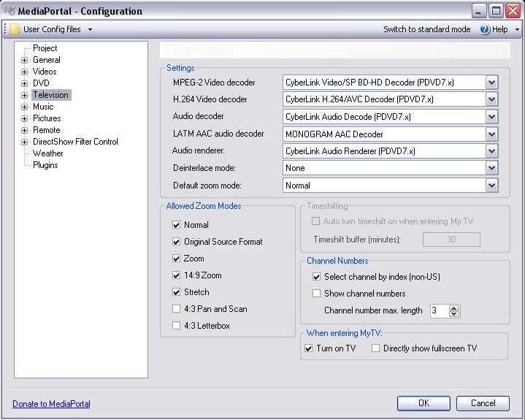Enable the 4:3 Pan and Scan checkbox
The image size is (525, 420).
click(176, 309)
